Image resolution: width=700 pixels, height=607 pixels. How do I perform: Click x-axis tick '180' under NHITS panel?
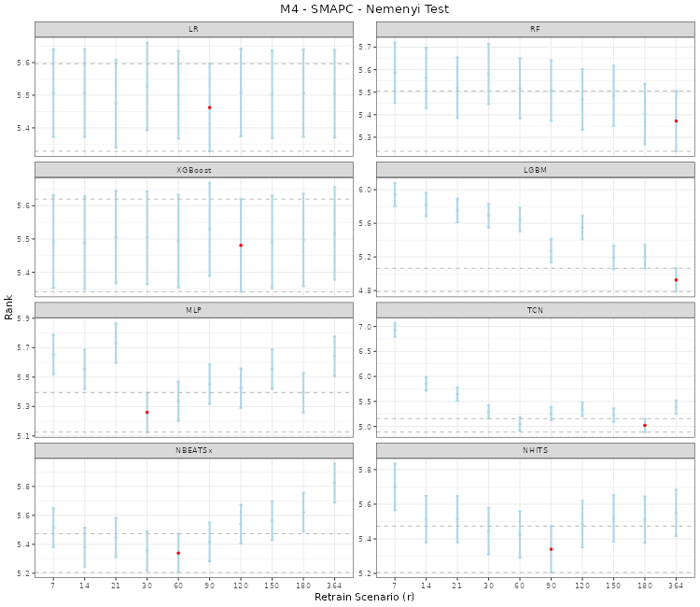(x=645, y=586)
